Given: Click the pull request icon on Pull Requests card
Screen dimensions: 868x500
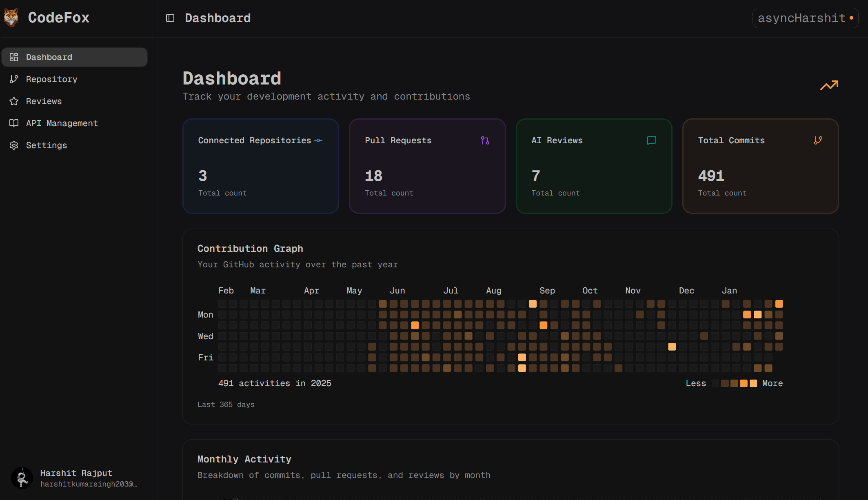Looking at the screenshot, I should (485, 140).
